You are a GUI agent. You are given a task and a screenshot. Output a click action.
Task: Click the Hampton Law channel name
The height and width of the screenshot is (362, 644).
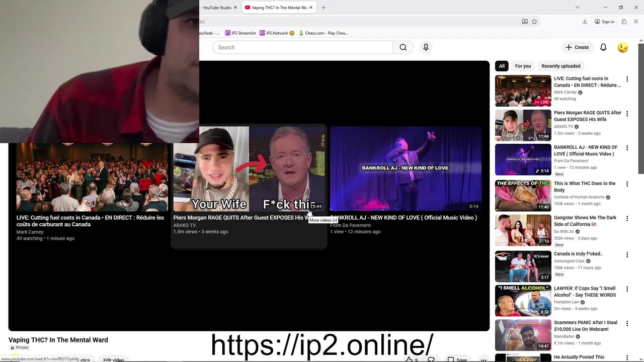[567, 302]
